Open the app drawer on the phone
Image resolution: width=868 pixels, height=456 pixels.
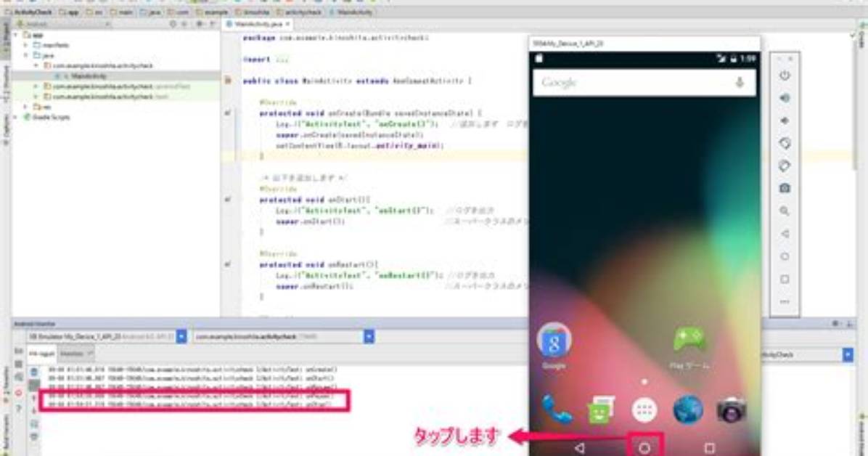pos(644,410)
